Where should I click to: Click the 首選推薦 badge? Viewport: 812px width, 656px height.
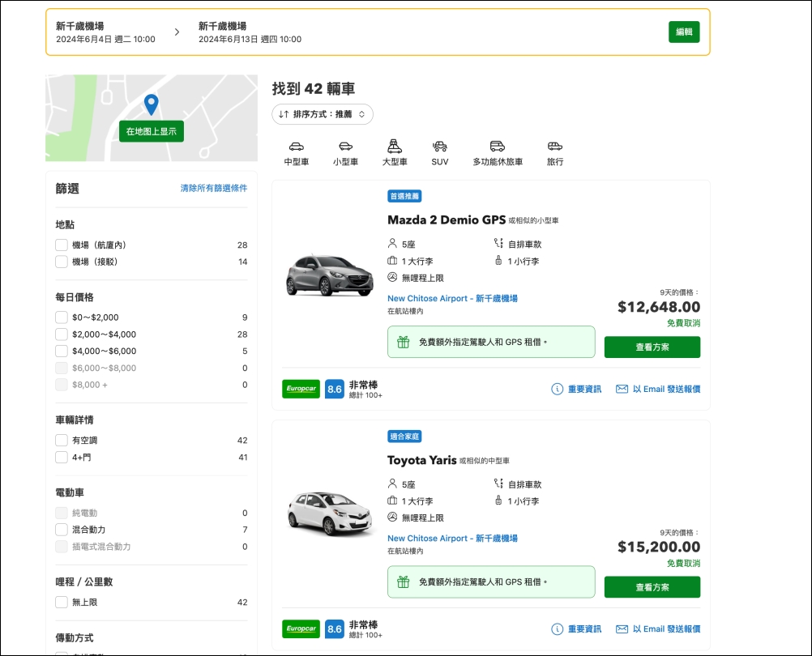click(x=404, y=197)
